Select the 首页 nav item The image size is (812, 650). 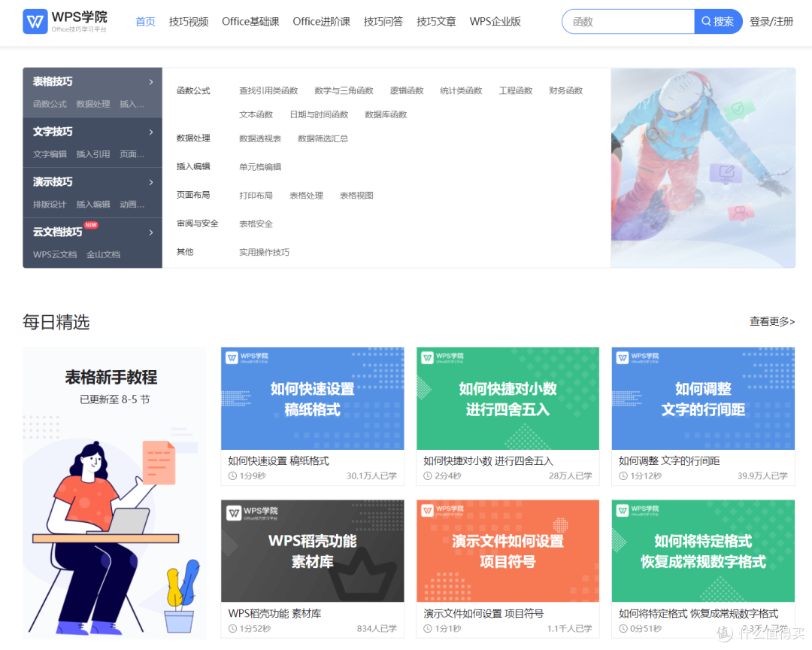click(x=146, y=21)
